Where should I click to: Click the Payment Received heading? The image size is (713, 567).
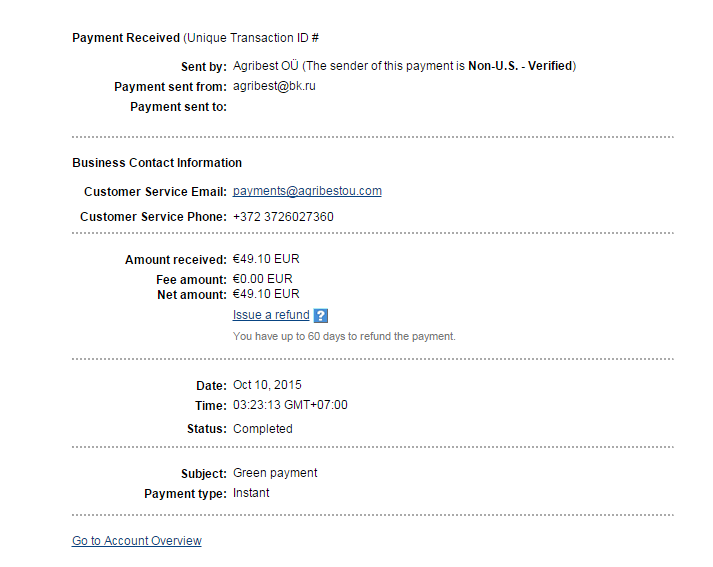(x=125, y=38)
